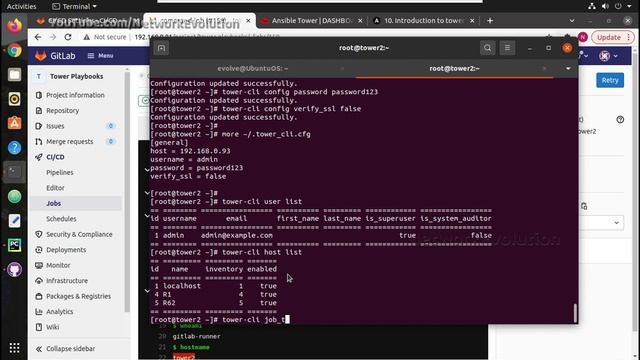Open text editor icon in dock
Image resolution: width=640 pixels, height=360 pixels.
click(x=14, y=221)
